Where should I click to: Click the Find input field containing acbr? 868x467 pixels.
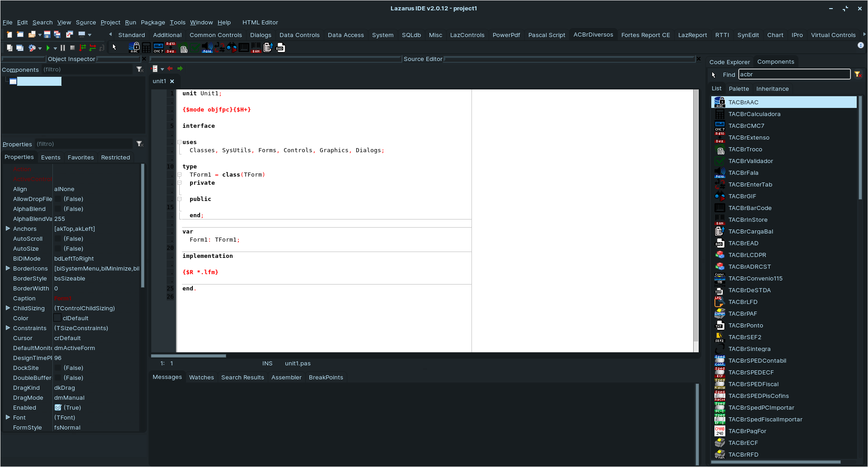pos(794,75)
